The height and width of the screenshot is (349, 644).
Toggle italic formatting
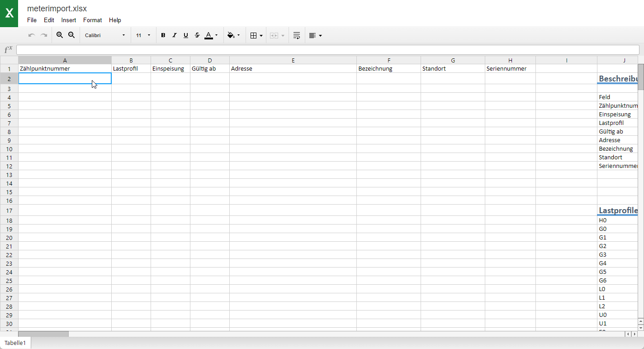tap(175, 35)
